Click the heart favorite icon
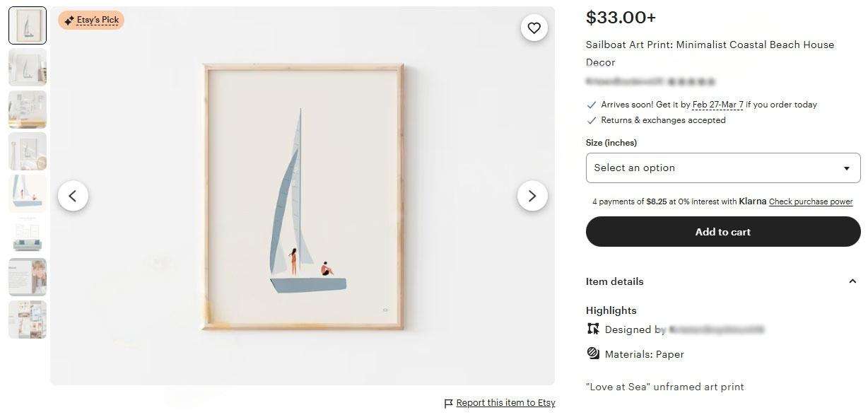This screenshot has width=868, height=415. (x=534, y=28)
